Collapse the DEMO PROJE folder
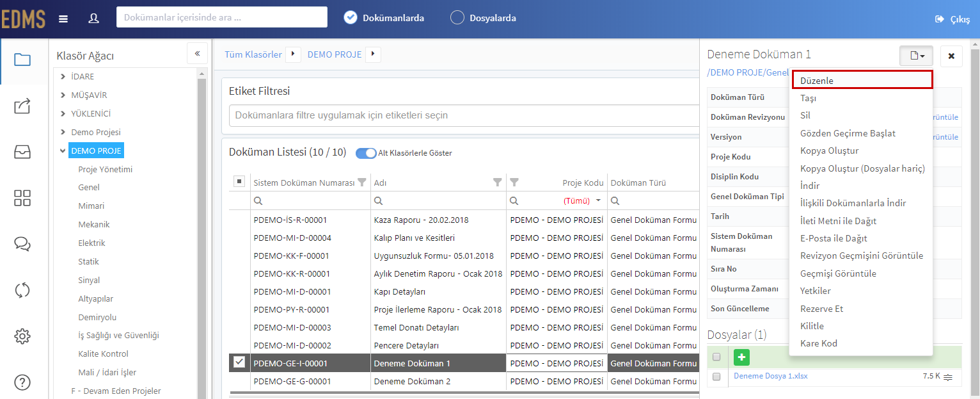Screen dimensions: 980x399 coord(63,151)
